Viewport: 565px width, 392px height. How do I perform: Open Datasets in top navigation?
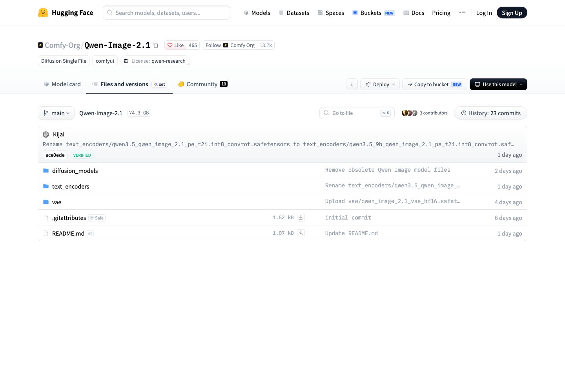[294, 13]
